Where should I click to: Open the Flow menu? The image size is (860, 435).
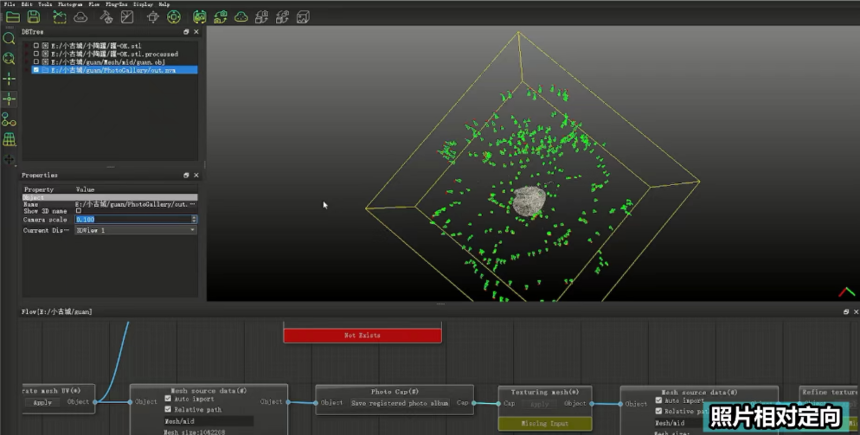(94, 4)
